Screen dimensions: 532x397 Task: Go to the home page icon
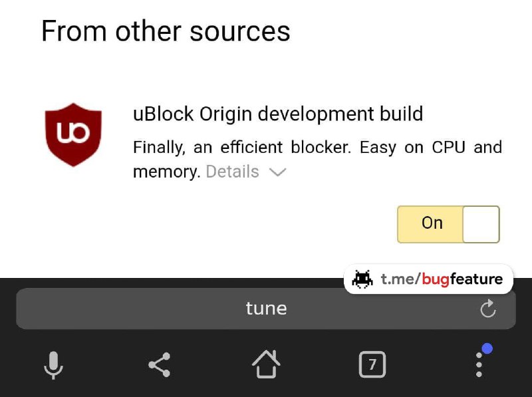(x=266, y=364)
